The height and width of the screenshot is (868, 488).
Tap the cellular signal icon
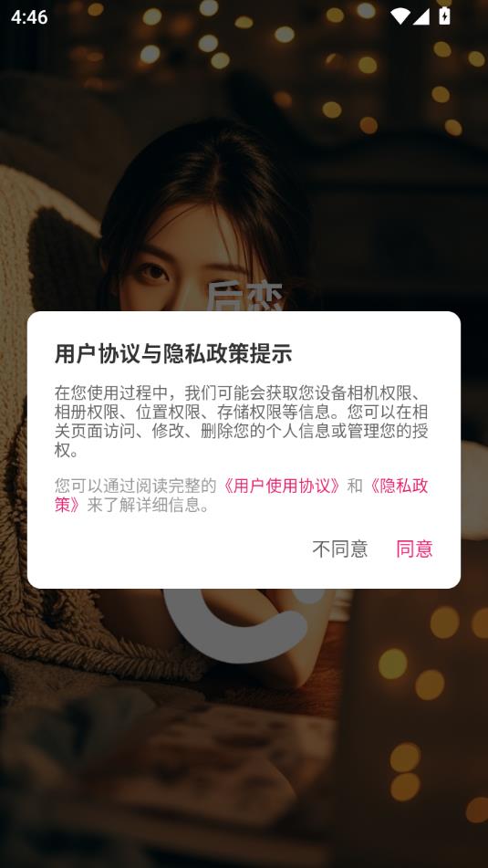421,16
